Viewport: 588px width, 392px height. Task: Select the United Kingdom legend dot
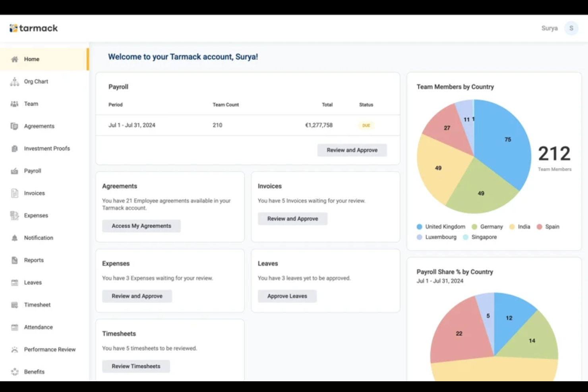[x=420, y=227]
